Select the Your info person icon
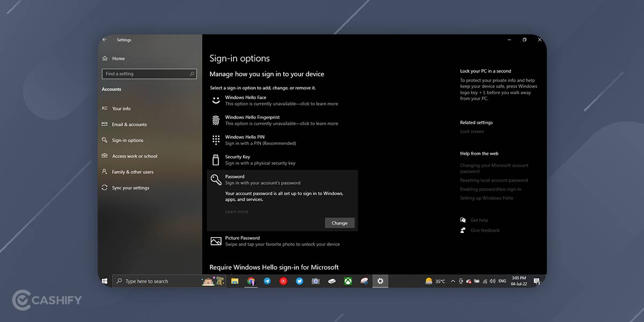Screen dimensions: 644x322 pos(105,108)
